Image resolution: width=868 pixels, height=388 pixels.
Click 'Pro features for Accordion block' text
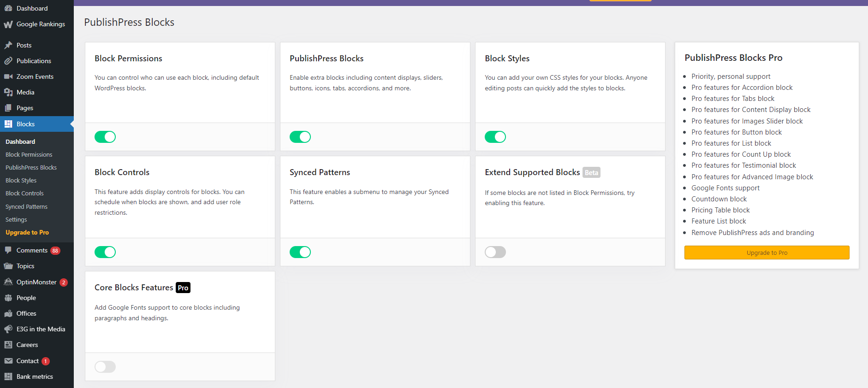[x=742, y=88]
